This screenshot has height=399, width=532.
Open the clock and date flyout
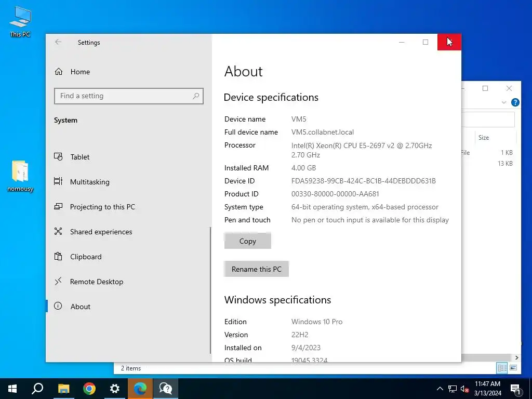487,389
